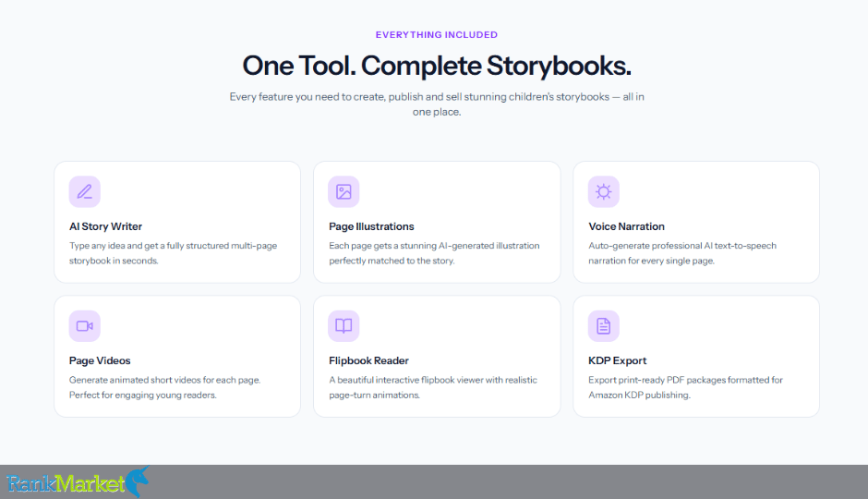This screenshot has height=499, width=868.
Task: Click the AI Story Writer card description
Action: pyautogui.click(x=174, y=253)
